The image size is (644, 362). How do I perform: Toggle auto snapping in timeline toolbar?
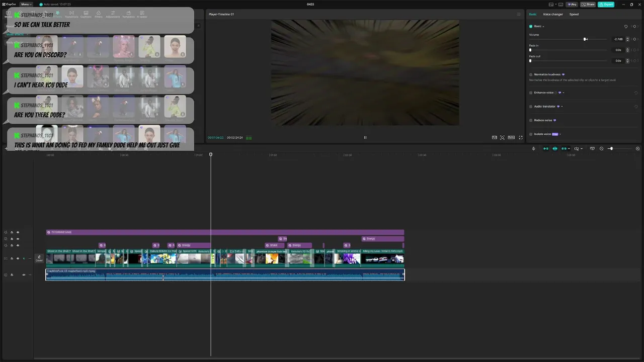(x=555, y=149)
